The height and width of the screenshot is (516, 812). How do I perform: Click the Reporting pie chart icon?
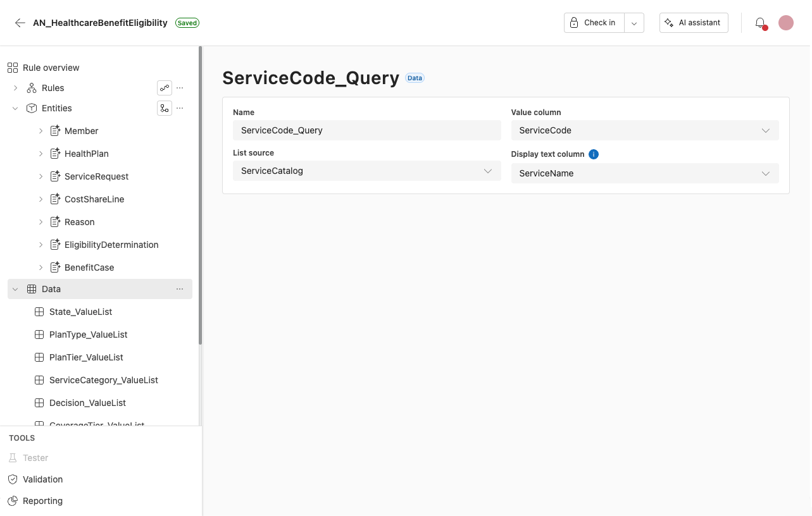point(13,501)
